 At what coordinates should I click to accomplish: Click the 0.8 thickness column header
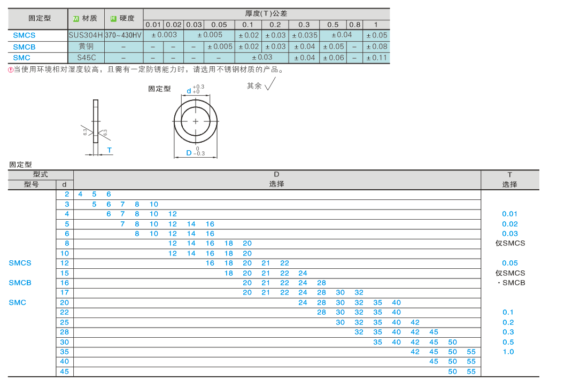(x=355, y=25)
